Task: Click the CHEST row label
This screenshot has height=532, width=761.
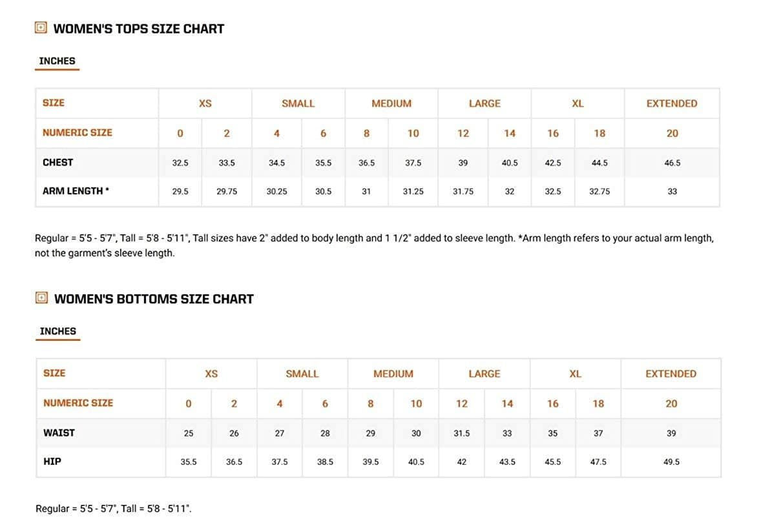Action: 57,163
